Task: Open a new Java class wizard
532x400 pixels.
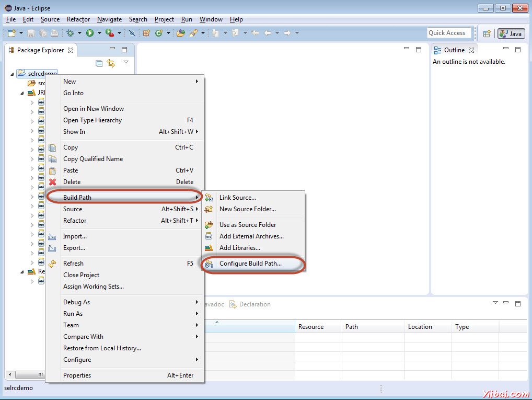Action: click(x=158, y=33)
